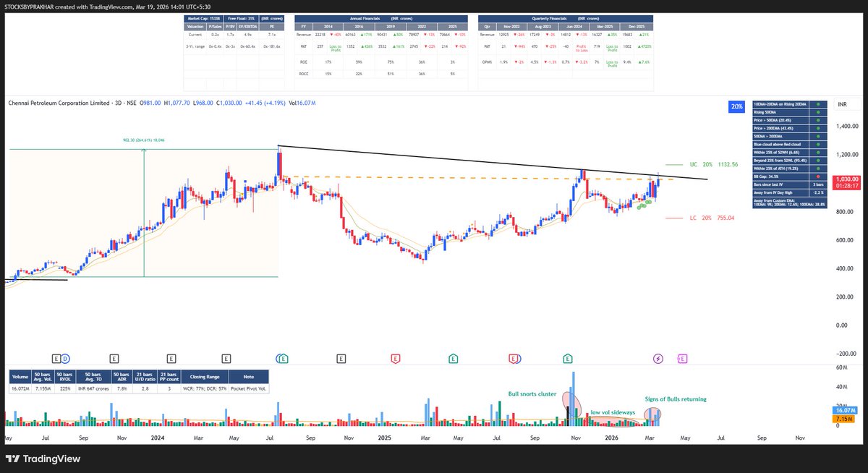Click red earnings marker right of Jul 2025

[x=514, y=358]
